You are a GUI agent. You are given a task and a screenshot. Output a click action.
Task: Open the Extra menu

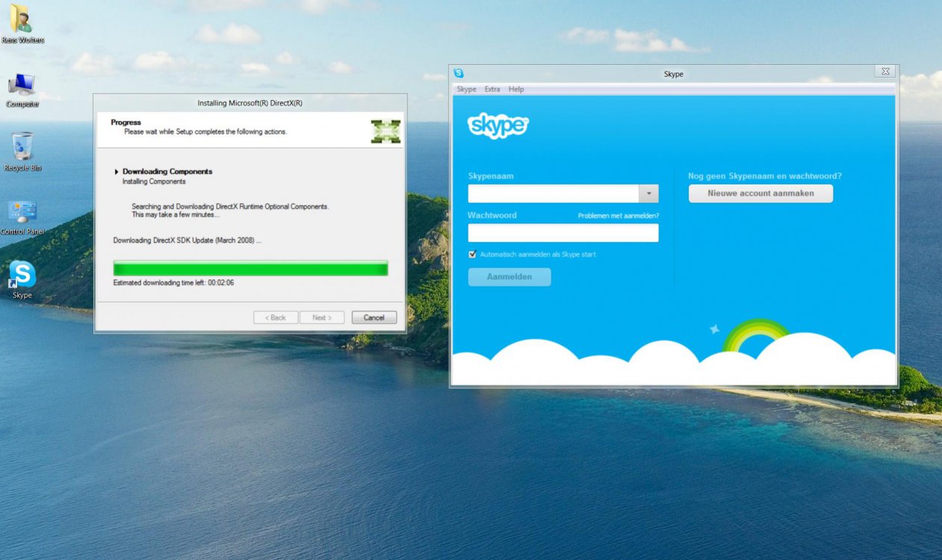click(x=492, y=90)
